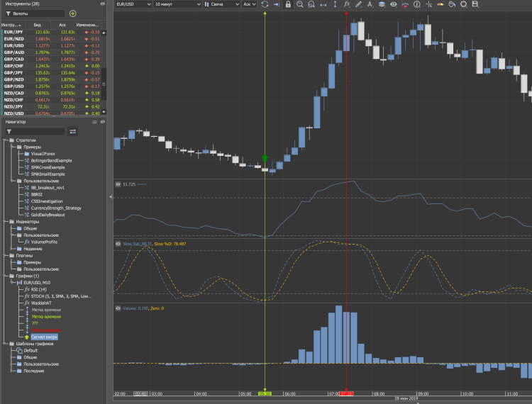Click the green up-arrow signal on chart
532x404 pixels.
(265, 158)
